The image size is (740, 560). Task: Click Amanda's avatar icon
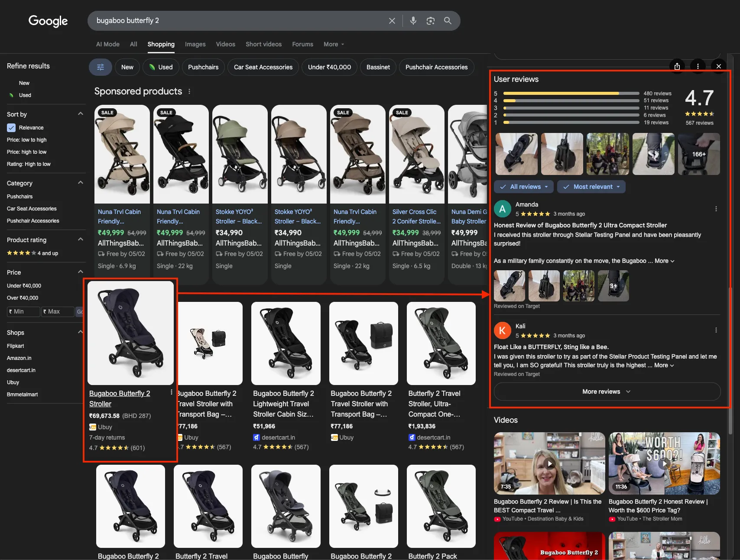click(x=503, y=209)
